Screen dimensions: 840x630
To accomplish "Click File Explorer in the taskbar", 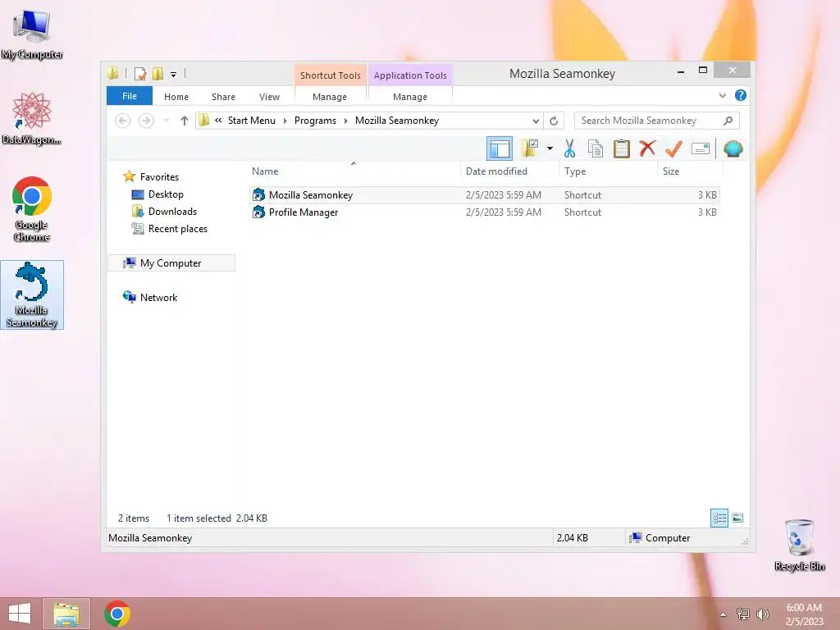I will click(66, 614).
